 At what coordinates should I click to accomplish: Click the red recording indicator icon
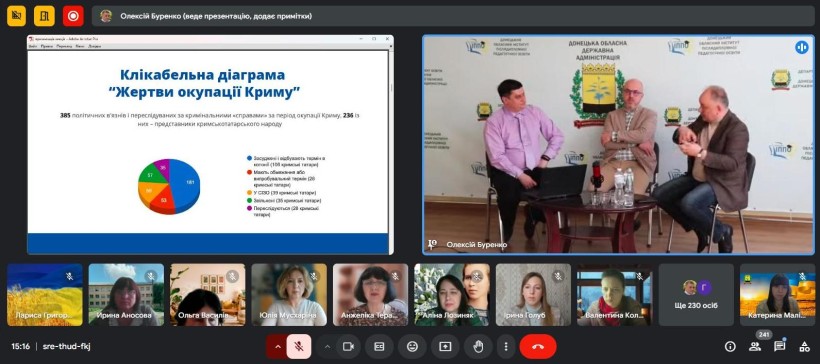[73, 16]
